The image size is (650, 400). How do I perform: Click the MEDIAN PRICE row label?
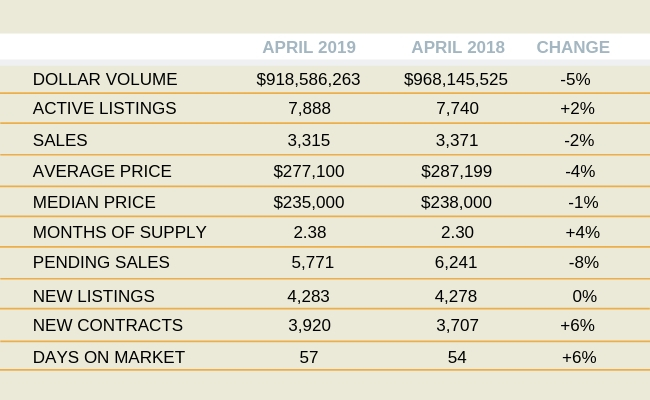tap(94, 202)
